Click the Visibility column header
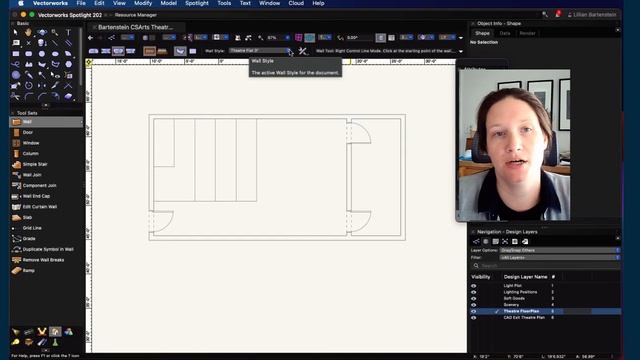 (481, 277)
